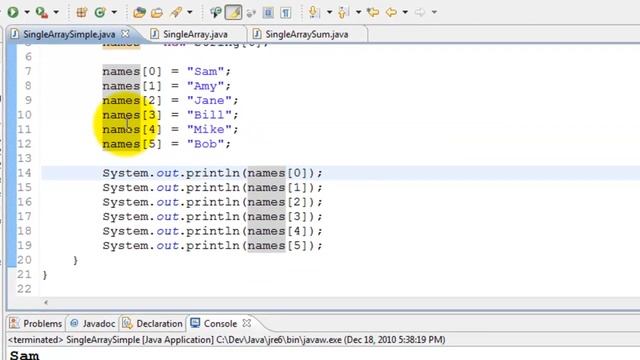Click the "Amy" string on line 8

(205, 86)
